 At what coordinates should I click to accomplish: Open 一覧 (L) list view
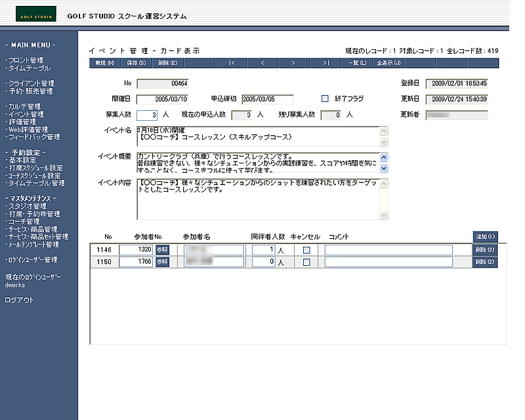coord(357,63)
